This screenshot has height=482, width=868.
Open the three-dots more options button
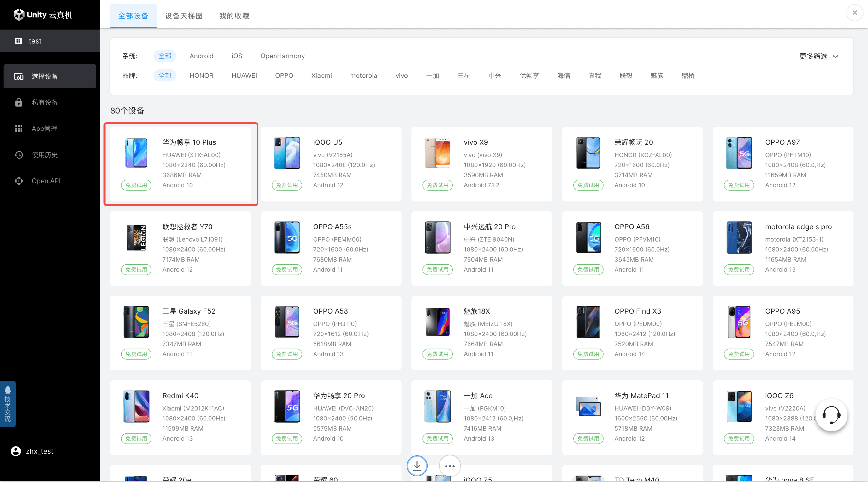(450, 466)
